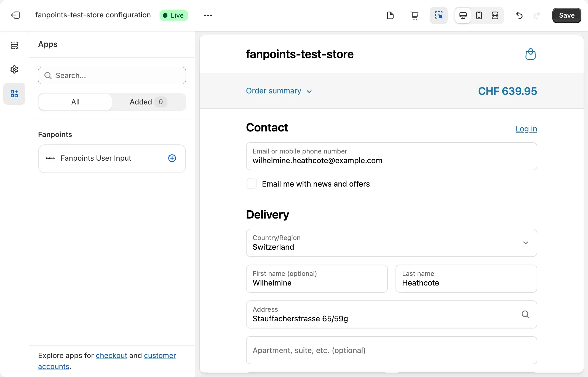The height and width of the screenshot is (377, 588).
Task: Click the fanpoints-test-store configuration title
Action: click(x=93, y=15)
